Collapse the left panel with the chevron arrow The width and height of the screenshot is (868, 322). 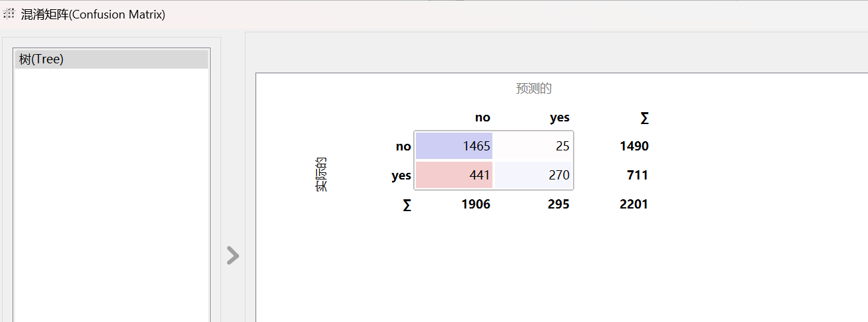coord(232,255)
